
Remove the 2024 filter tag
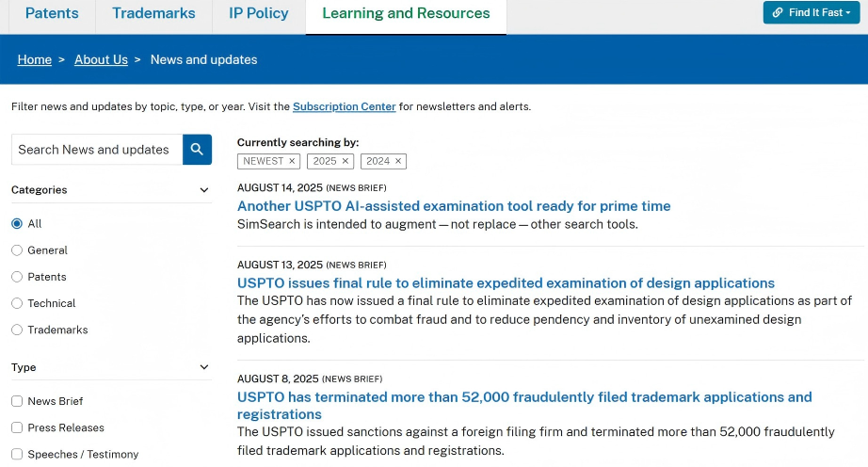click(398, 161)
